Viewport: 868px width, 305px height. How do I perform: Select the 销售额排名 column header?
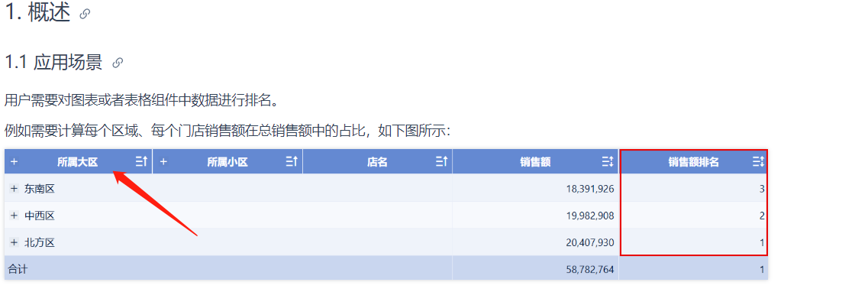click(694, 162)
